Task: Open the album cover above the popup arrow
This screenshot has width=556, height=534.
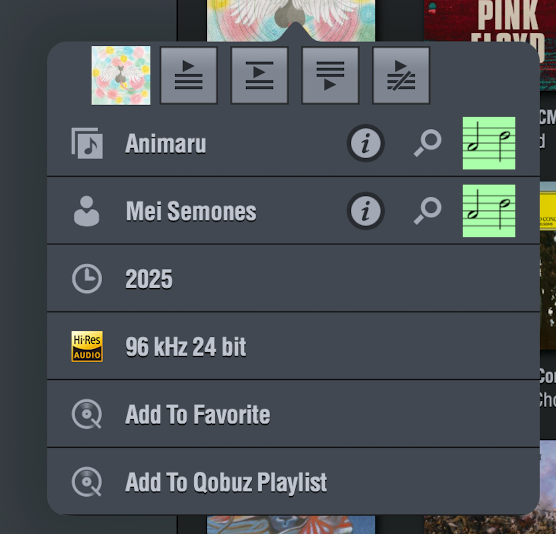Action: (x=291, y=20)
